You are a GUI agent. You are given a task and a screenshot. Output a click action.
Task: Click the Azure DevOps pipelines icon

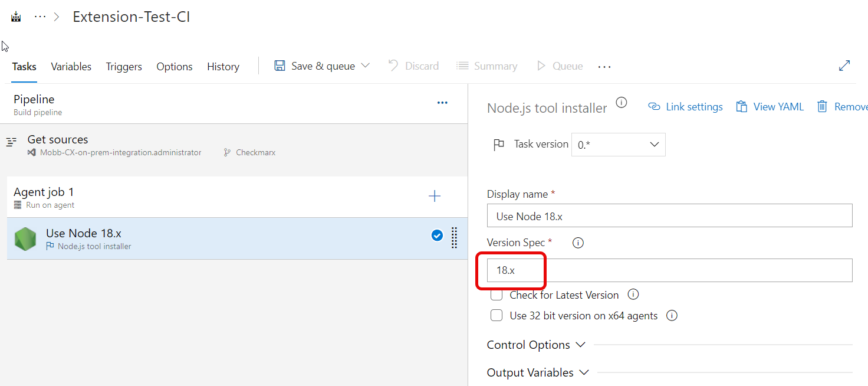pyautogui.click(x=16, y=17)
